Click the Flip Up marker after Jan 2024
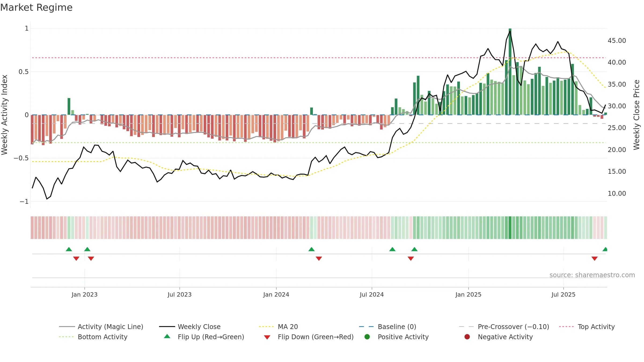The image size is (644, 362). click(x=312, y=249)
